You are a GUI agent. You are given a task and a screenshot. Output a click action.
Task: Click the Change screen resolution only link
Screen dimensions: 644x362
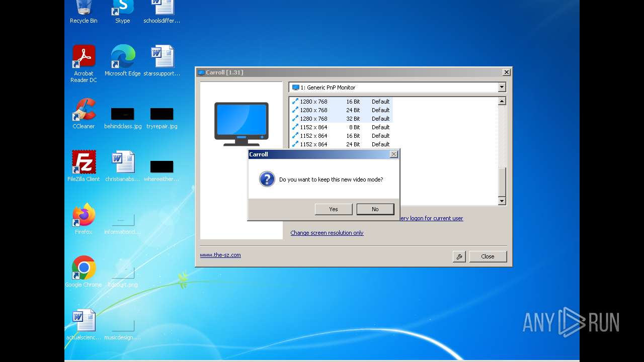pos(327,233)
